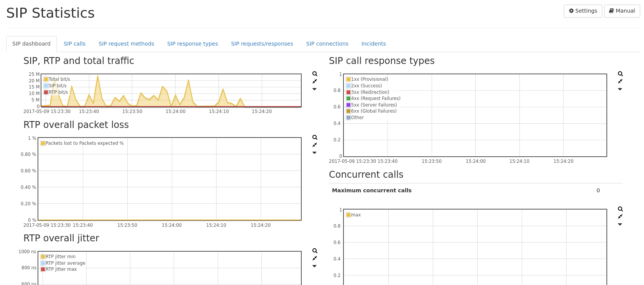Click compress icon of concurrent calls chart
Screen dimensions: 644x285
[620, 216]
